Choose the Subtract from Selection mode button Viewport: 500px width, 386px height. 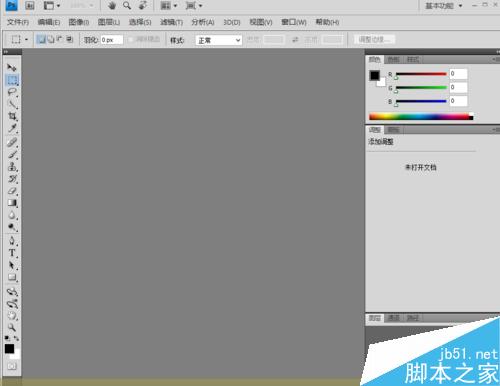60,39
